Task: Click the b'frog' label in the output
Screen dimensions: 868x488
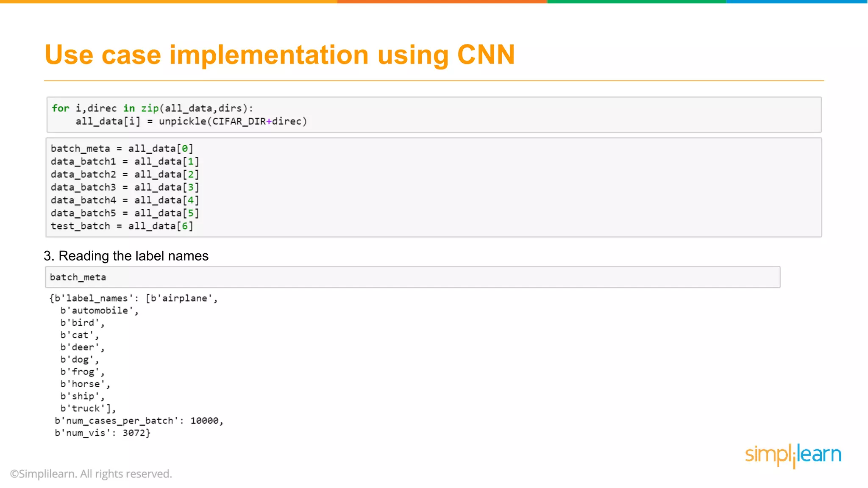Action: [x=80, y=372]
